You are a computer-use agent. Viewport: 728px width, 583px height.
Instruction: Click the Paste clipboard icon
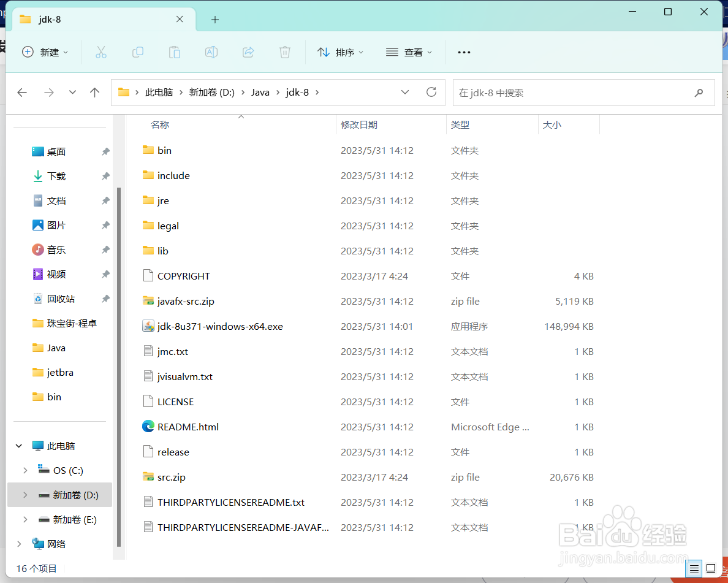coord(175,53)
